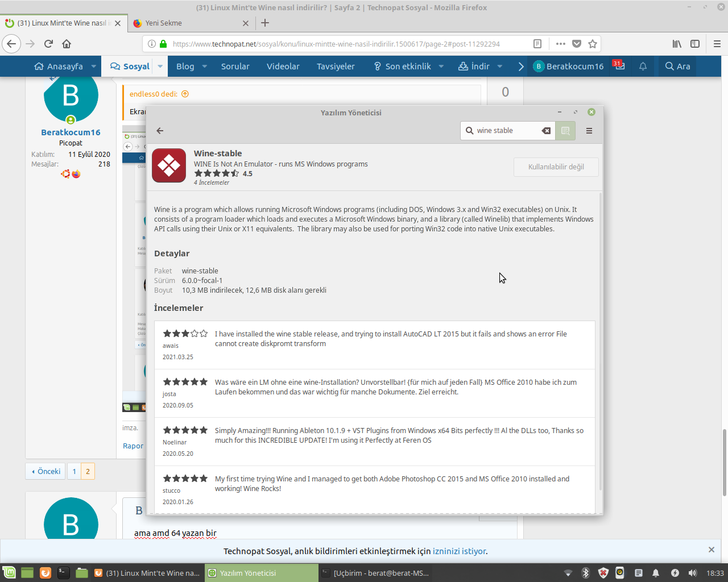Open the Beratkocum16 account menu in the navbar
Screen dimensions: 728x582
568,66
